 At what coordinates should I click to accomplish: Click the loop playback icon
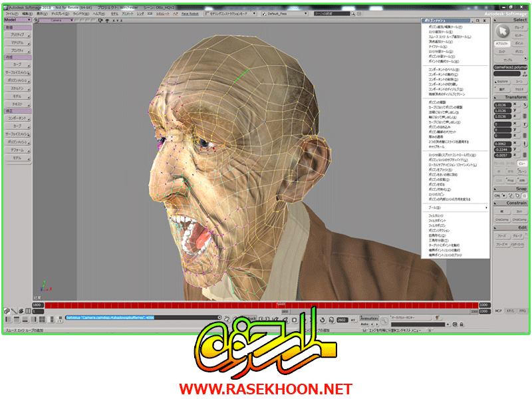(322, 320)
